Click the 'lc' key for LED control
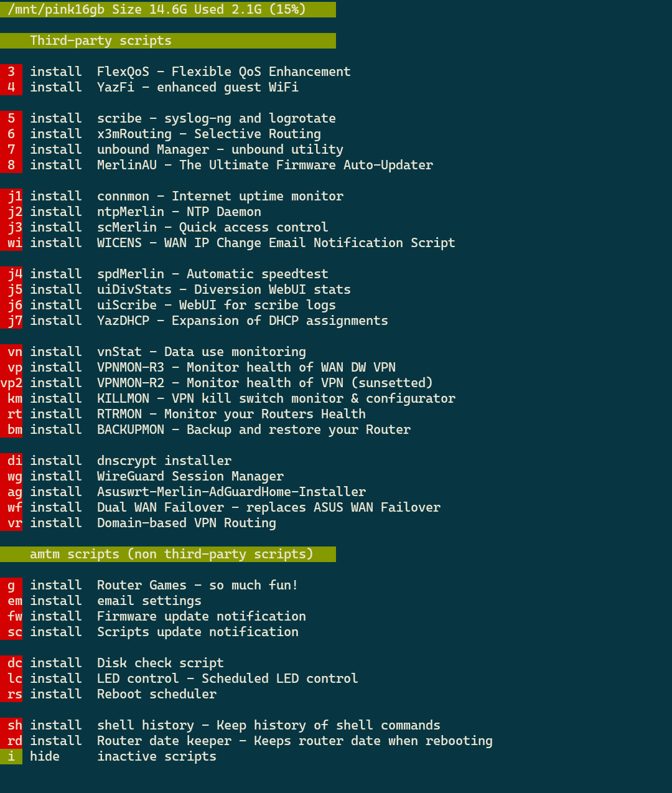672x793 pixels. pyautogui.click(x=14, y=678)
